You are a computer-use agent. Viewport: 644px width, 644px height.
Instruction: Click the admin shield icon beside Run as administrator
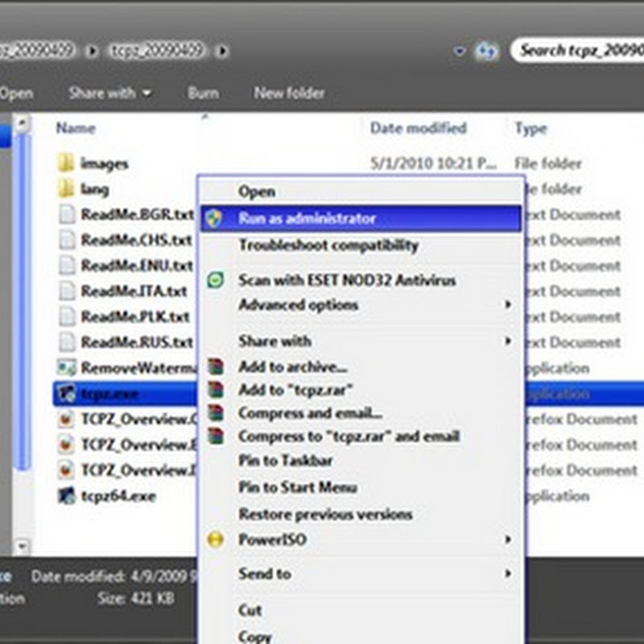pos(214,218)
